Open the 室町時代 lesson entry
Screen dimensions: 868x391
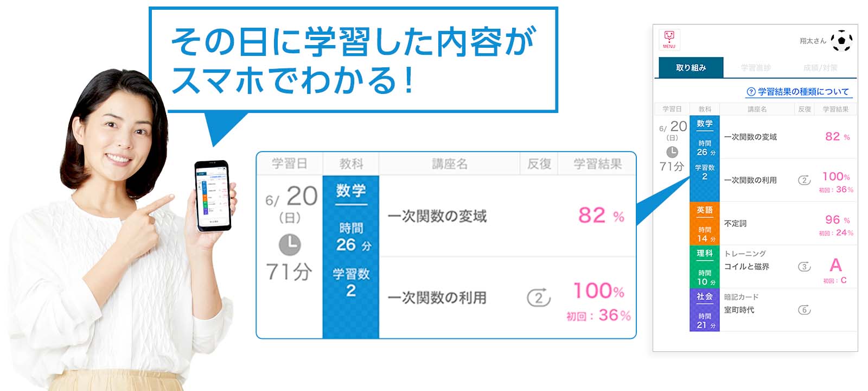coord(739,310)
